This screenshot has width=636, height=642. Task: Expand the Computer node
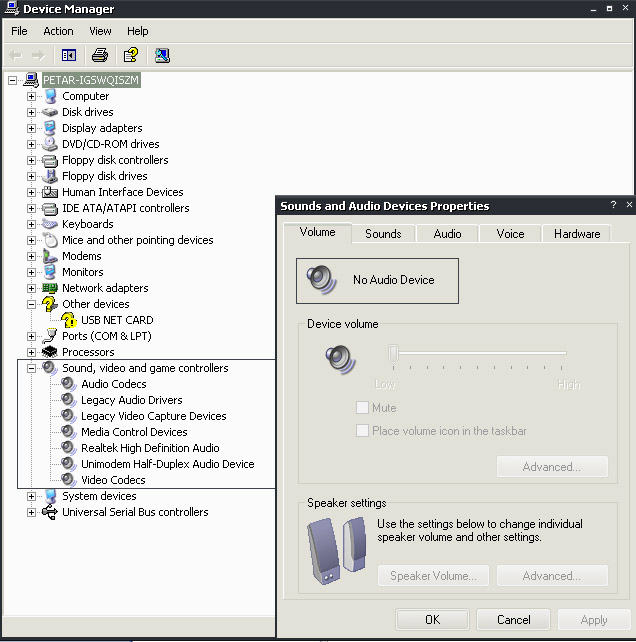[31, 96]
